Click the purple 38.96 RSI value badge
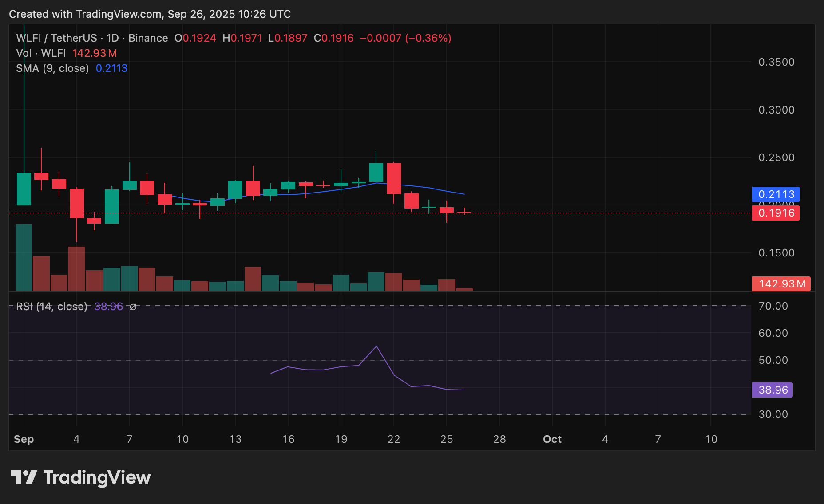Viewport: 824px width, 504px height. (772, 390)
